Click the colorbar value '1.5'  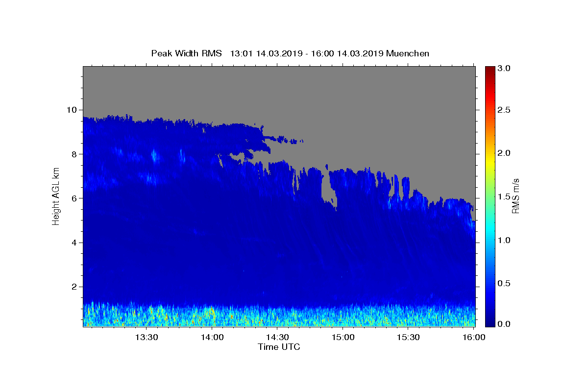coord(504,196)
